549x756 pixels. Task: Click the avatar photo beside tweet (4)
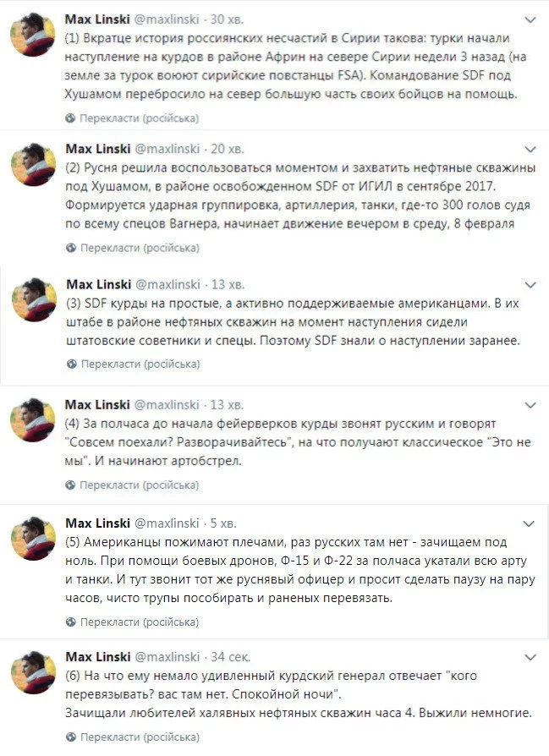pyautogui.click(x=33, y=422)
